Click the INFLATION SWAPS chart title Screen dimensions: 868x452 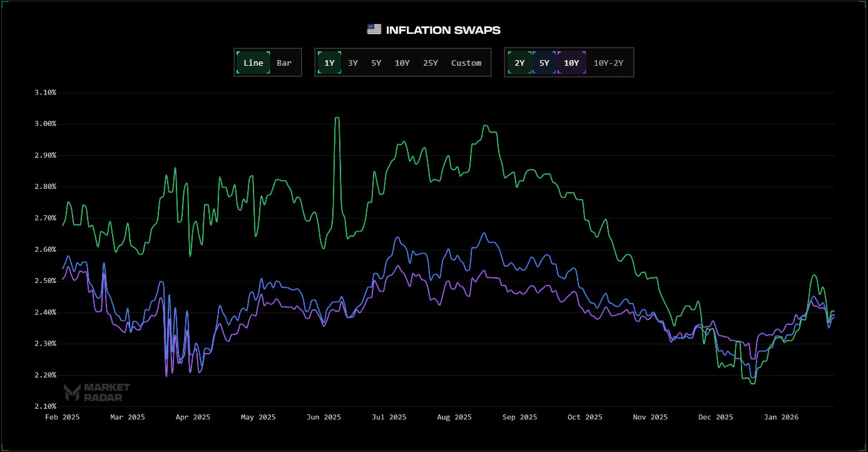tap(443, 30)
